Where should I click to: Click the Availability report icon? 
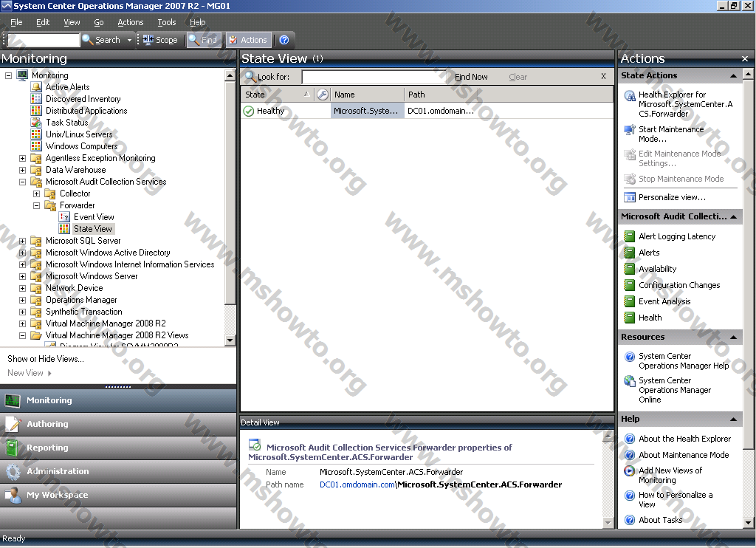pos(630,269)
